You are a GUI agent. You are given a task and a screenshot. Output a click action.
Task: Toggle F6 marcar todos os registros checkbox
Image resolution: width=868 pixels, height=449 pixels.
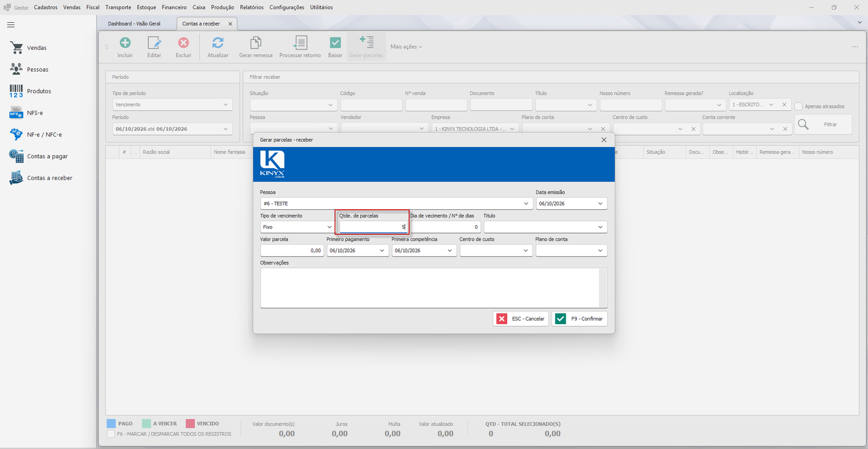pos(111,434)
